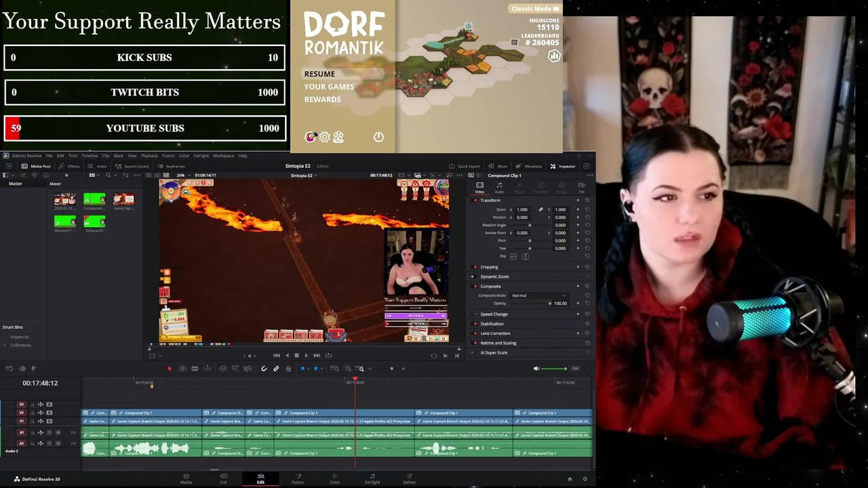Select the arrow selection tool in timeline toolbar
868x488 pixels.
click(x=170, y=369)
